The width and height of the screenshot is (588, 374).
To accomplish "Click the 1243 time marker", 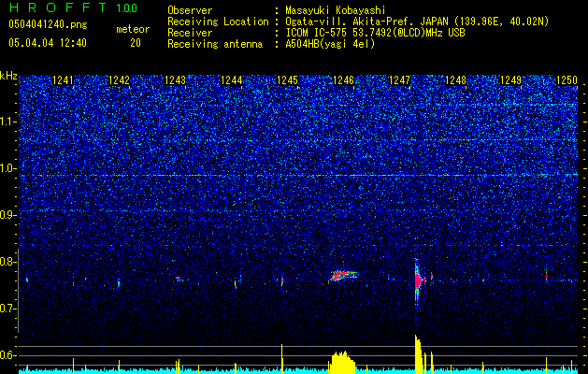I will pyautogui.click(x=175, y=80).
